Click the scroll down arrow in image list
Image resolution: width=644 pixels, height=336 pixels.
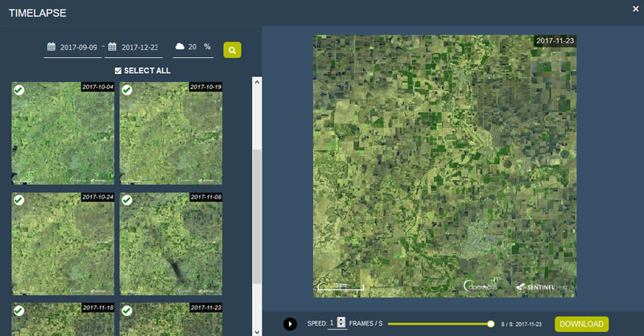click(257, 332)
